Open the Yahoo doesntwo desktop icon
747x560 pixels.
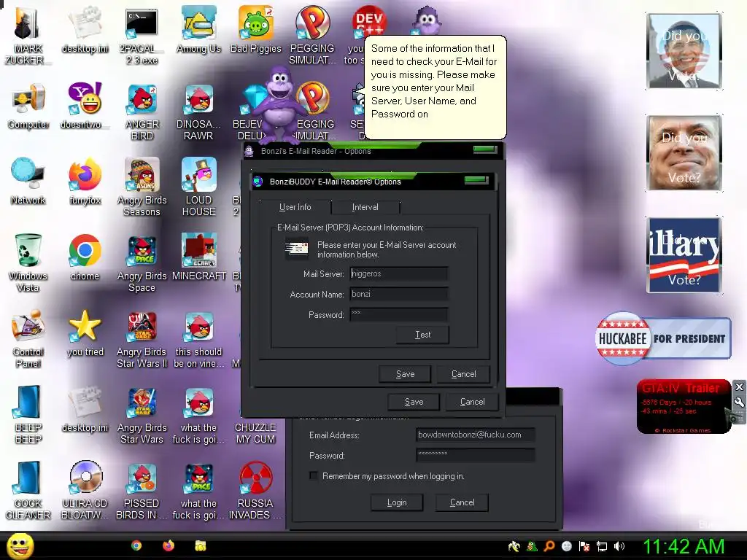(85, 106)
